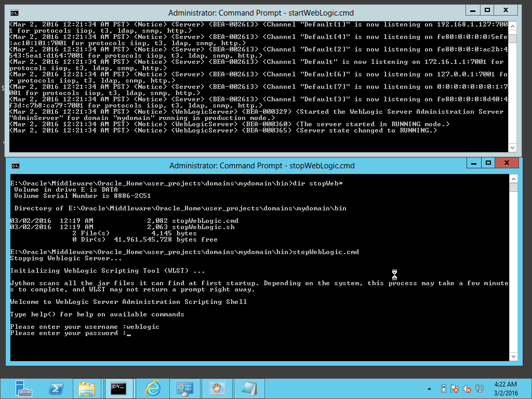The image size is (532, 399).
Task: Open File Explorer in taskbar
Action: [87, 388]
